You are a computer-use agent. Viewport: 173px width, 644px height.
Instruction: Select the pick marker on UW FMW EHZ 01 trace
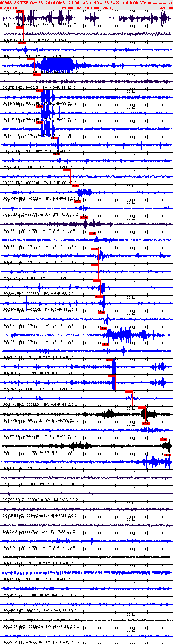(112, 376)
